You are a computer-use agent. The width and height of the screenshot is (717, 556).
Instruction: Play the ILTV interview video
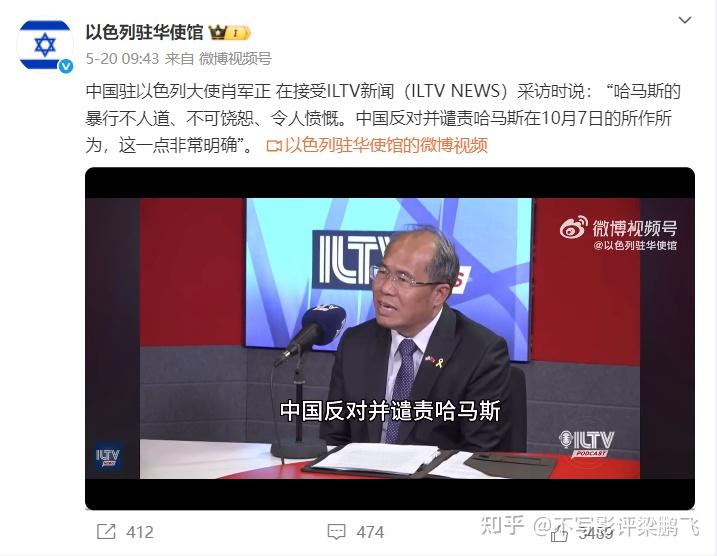point(390,338)
